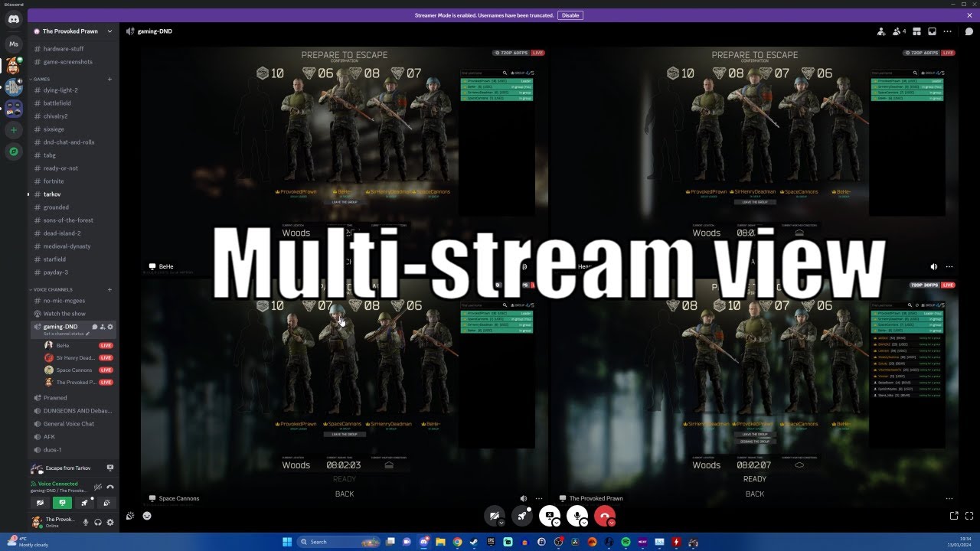Open disconnect options dropdown arrow
This screenshot has width=980, height=551.
point(611,523)
